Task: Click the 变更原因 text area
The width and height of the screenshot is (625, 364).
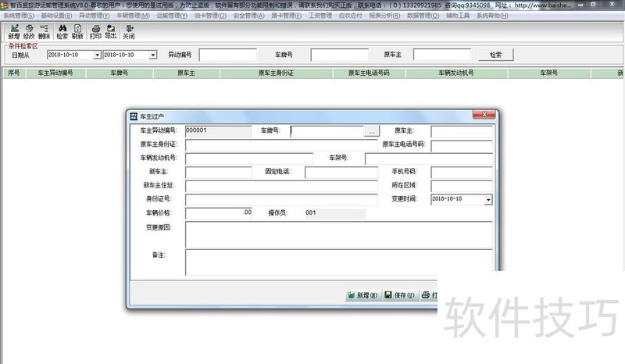Action: pyautogui.click(x=338, y=233)
